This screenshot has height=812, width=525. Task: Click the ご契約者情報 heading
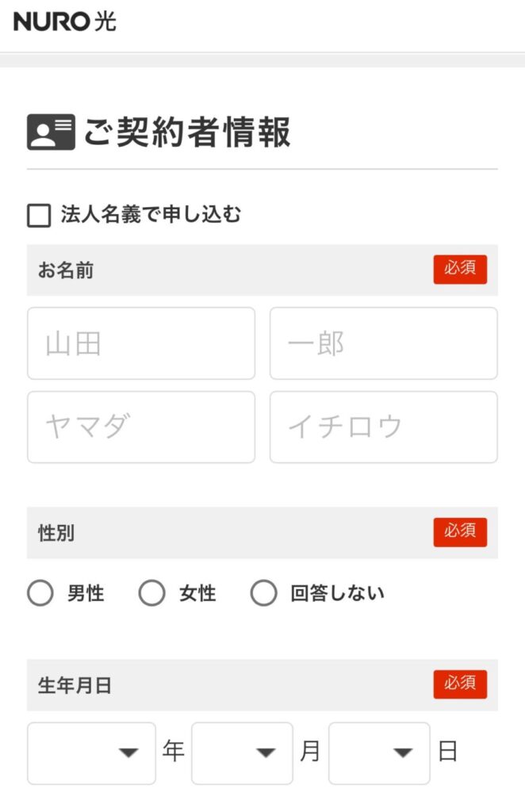pos(187,132)
